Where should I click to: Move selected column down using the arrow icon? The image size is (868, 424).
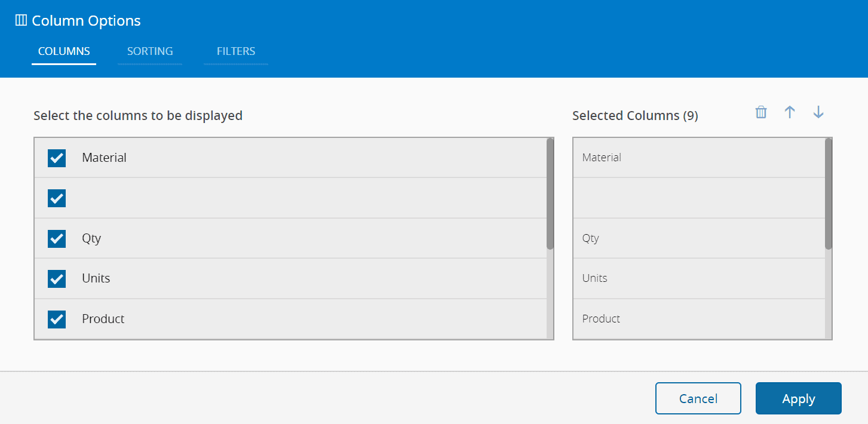coord(818,112)
